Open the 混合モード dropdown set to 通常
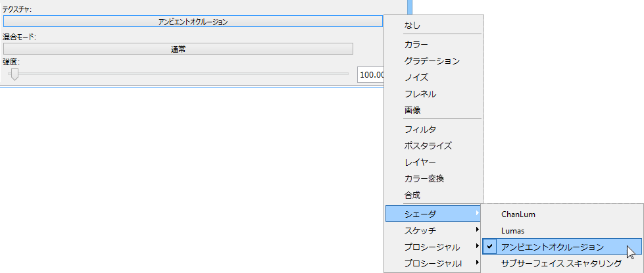The image size is (644, 273). tap(178, 49)
